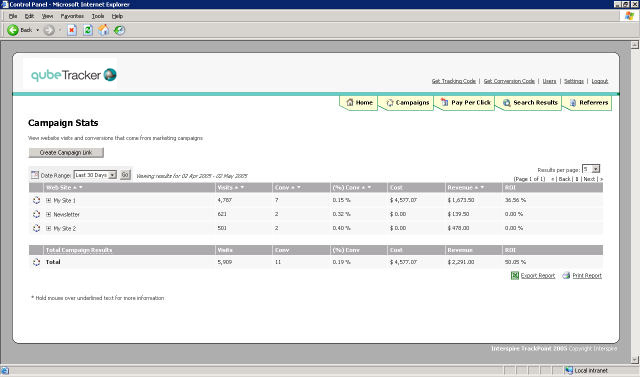This screenshot has width=640, height=377.
Task: Click the Internet Explorer page icon in title bar
Action: coord(4,4)
